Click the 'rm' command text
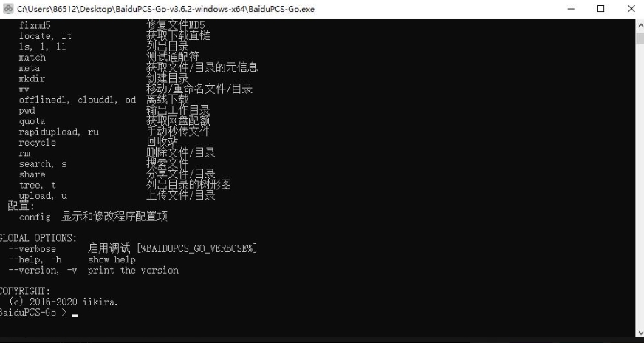 tap(24, 154)
